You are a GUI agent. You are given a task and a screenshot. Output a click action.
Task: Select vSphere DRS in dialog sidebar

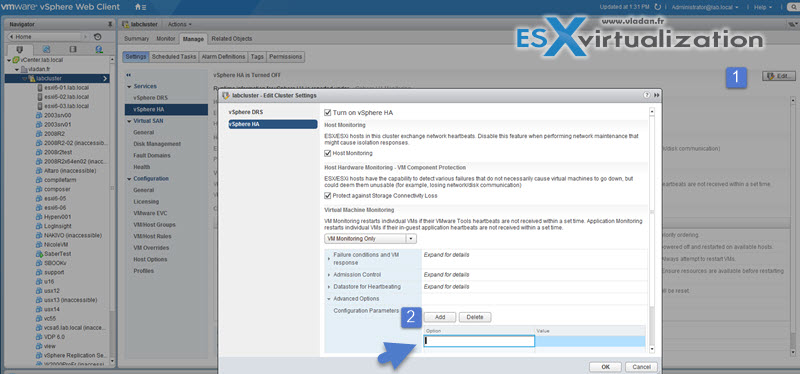(246, 112)
